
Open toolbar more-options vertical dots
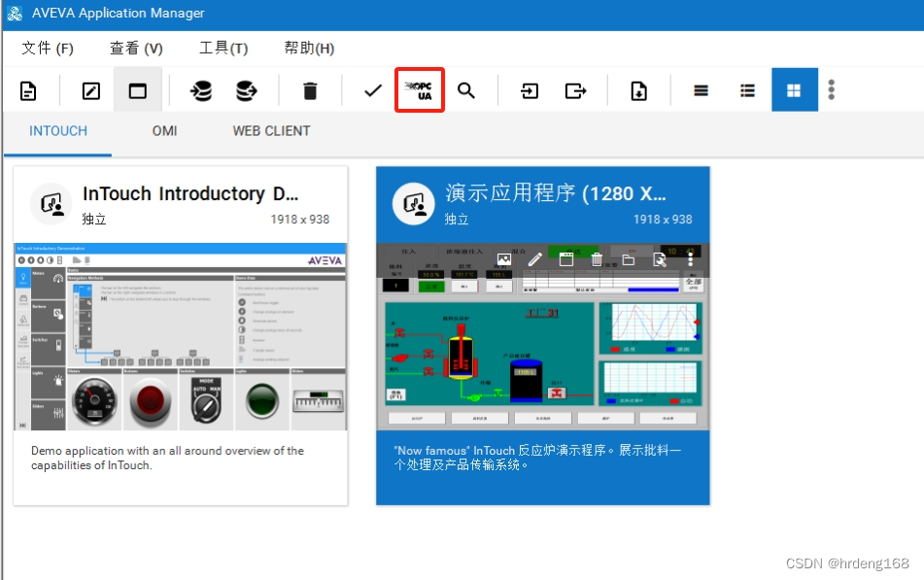click(x=832, y=89)
